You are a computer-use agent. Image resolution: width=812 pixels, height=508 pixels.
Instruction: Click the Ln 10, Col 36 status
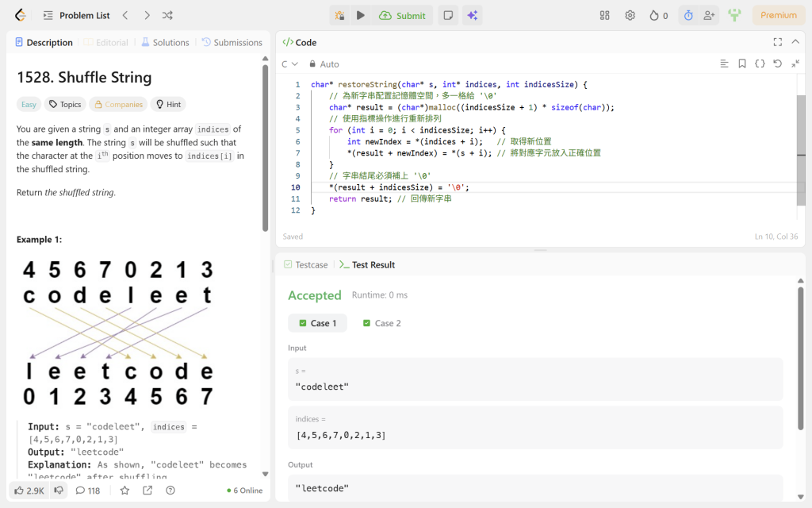point(776,237)
